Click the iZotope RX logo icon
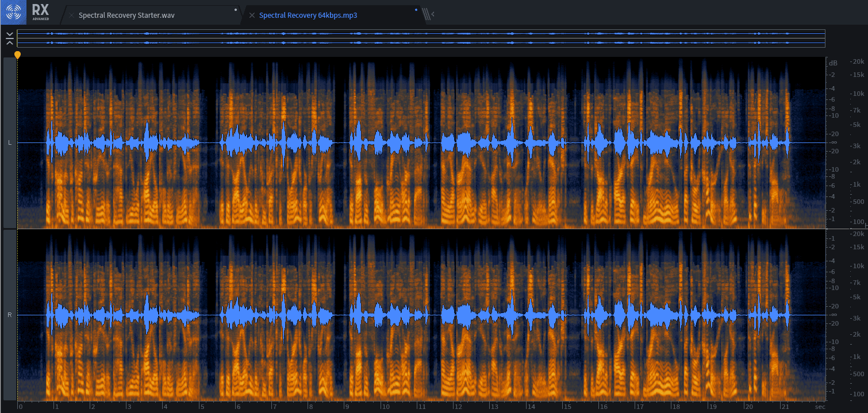Screen dimensions: 868x413 pyautogui.click(x=13, y=11)
